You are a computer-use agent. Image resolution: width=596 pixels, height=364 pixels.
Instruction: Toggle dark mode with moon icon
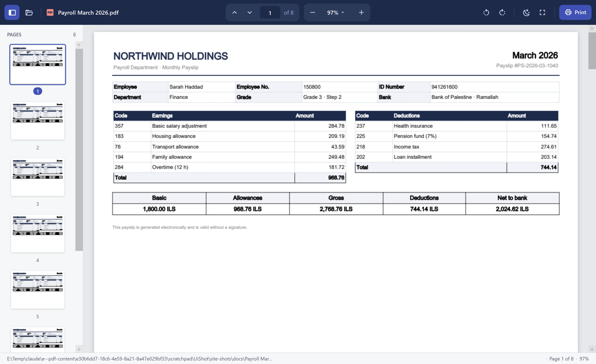(526, 12)
